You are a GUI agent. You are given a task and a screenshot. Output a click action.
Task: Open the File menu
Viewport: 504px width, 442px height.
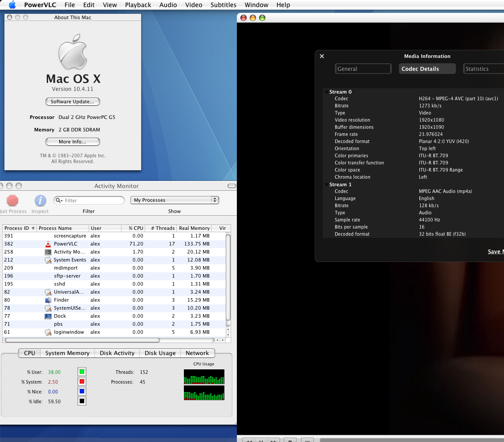(69, 5)
